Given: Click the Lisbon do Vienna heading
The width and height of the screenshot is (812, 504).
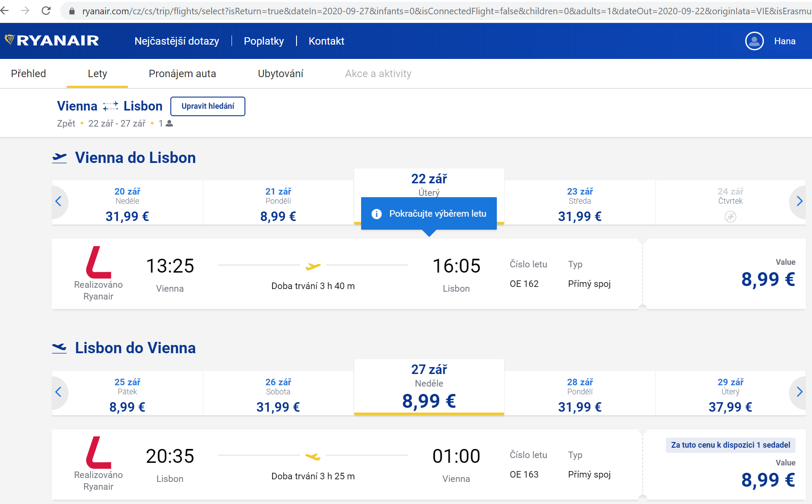Looking at the screenshot, I should (x=135, y=348).
